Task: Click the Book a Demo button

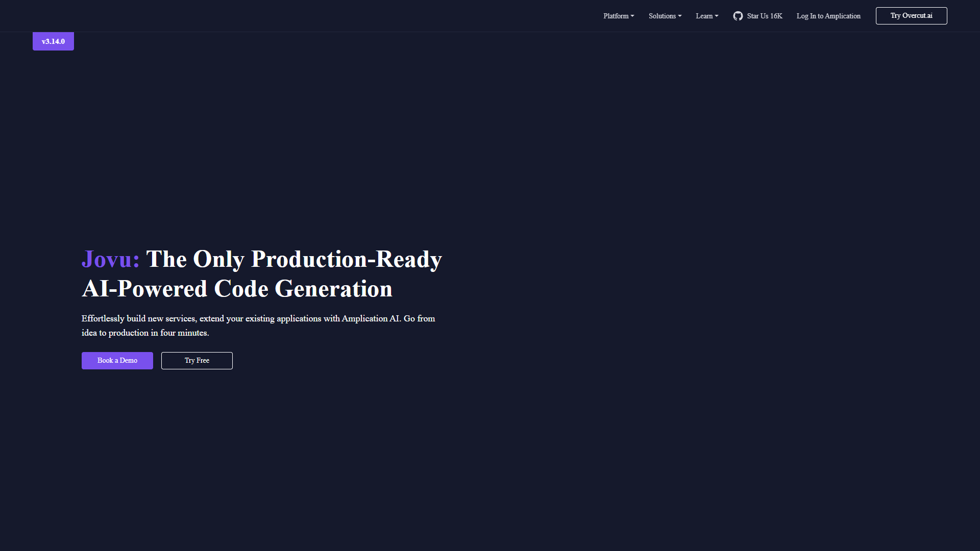Action: (117, 361)
